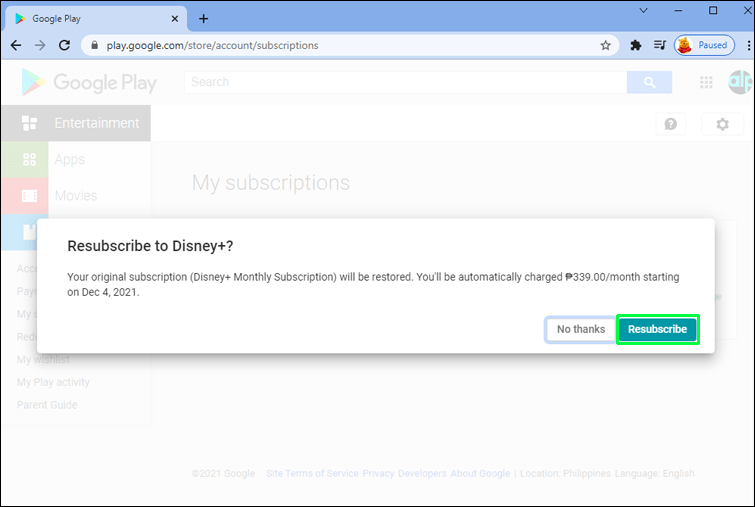Open the Privacy footer link
The image size is (755, 507).
pyautogui.click(x=378, y=474)
